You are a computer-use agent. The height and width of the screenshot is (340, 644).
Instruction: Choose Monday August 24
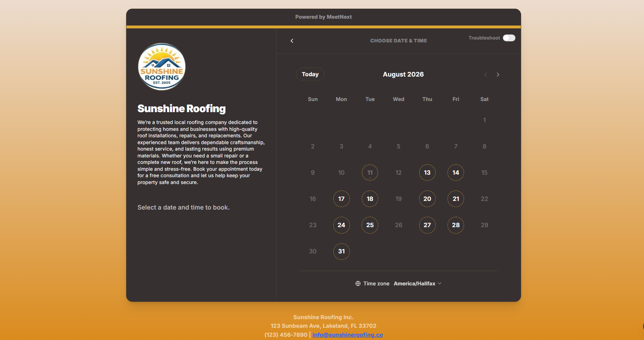coord(342,225)
